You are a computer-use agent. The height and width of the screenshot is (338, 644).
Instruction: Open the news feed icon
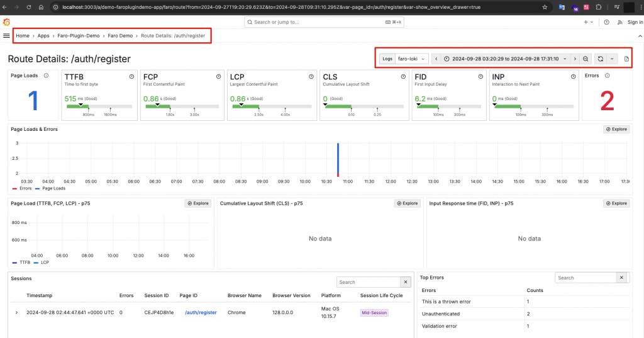pyautogui.click(x=619, y=22)
